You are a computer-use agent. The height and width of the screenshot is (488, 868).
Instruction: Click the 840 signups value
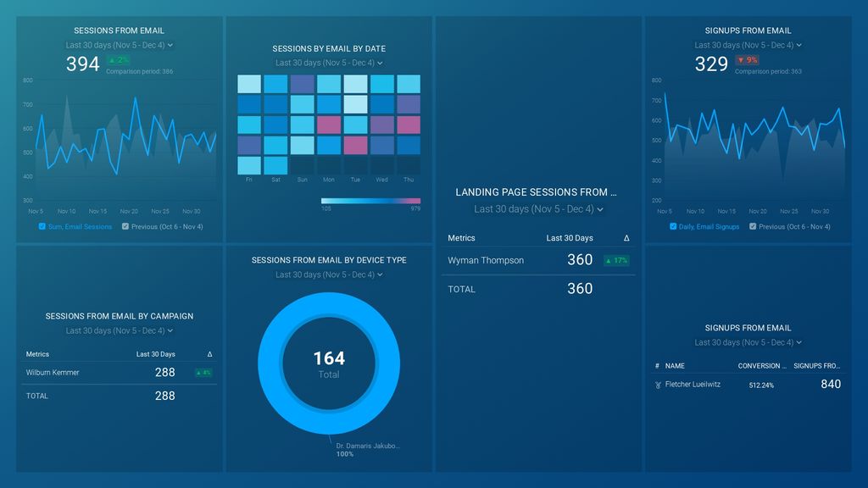pyautogui.click(x=831, y=384)
